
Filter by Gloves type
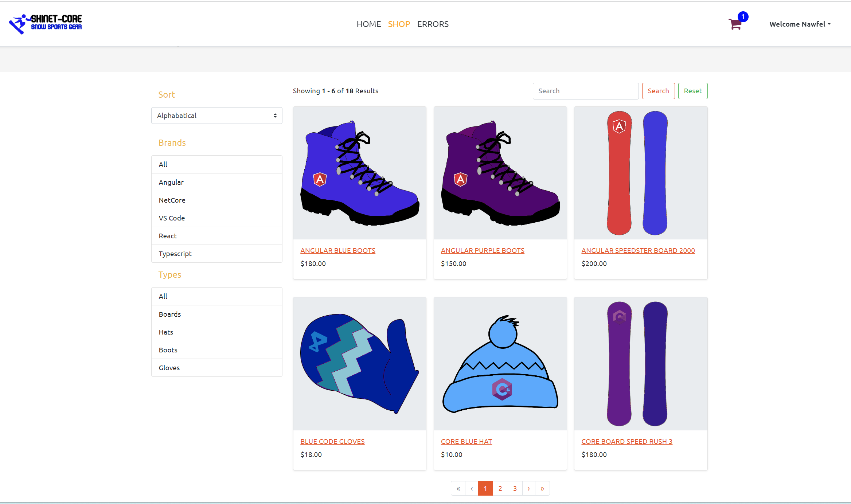pyautogui.click(x=217, y=368)
